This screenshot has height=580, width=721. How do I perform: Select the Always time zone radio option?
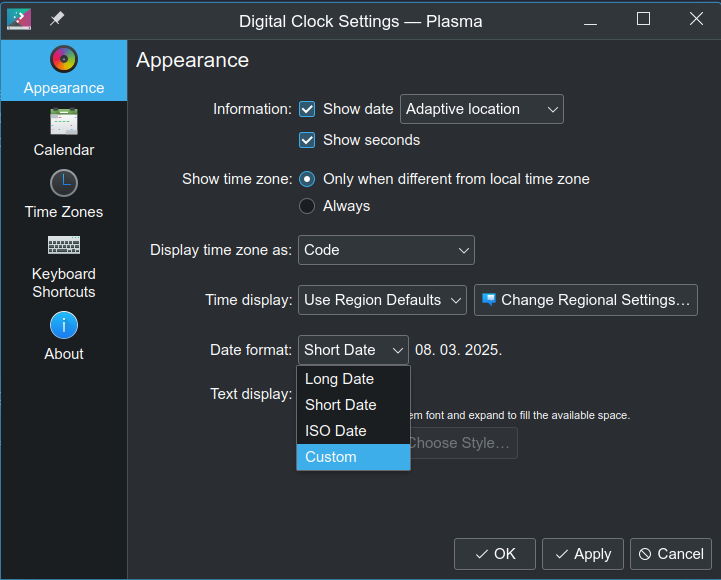coord(307,206)
